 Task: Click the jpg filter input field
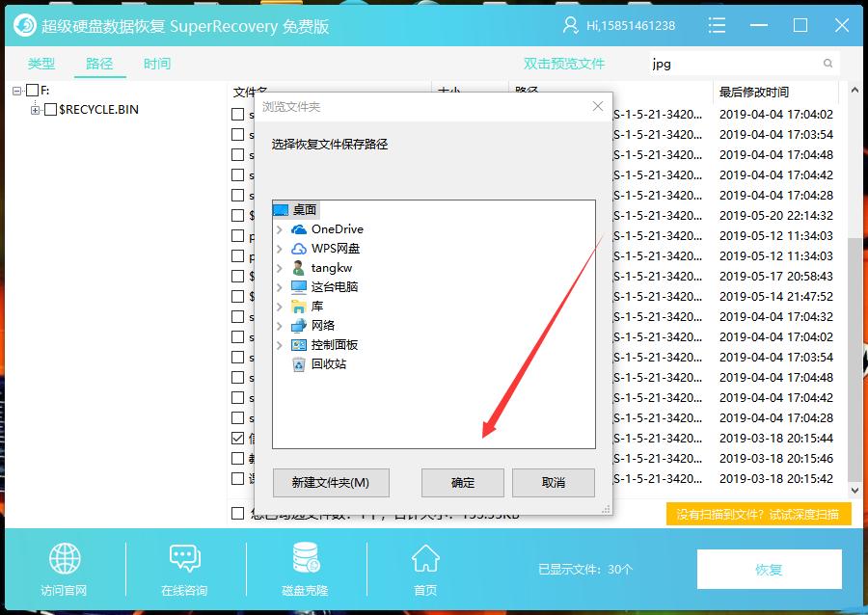tap(733, 64)
